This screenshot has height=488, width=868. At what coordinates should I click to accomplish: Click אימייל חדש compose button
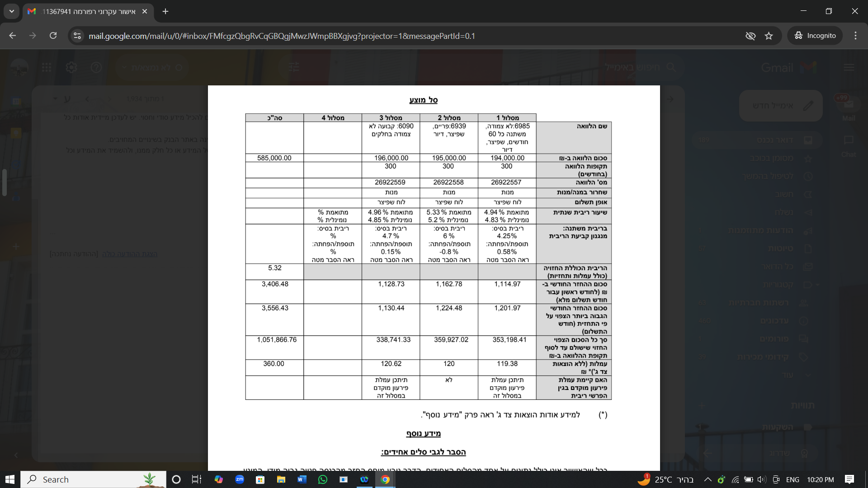(781, 105)
